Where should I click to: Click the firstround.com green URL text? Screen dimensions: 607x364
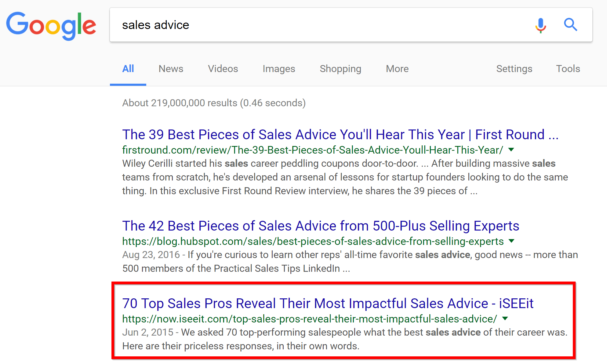[x=313, y=150]
